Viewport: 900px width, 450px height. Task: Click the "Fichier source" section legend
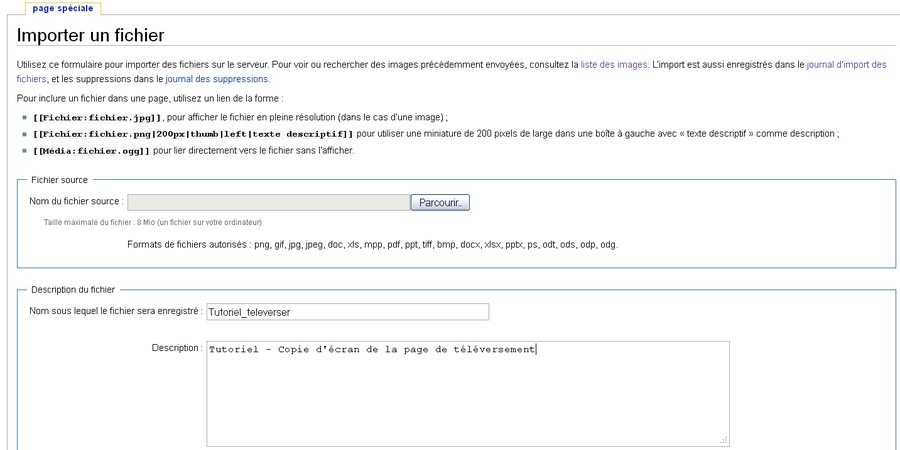tap(59, 180)
